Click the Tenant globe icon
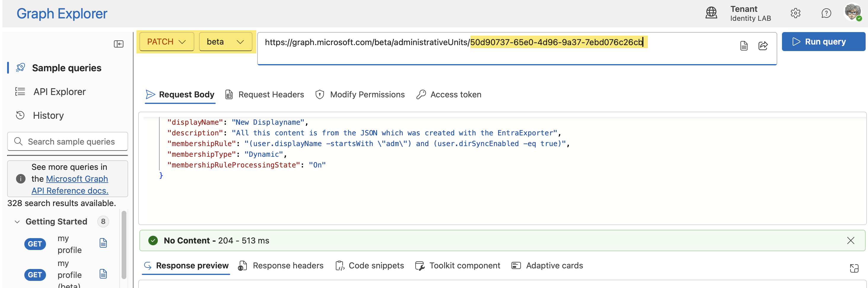Screen dimensions: 868x288 [x=711, y=13]
